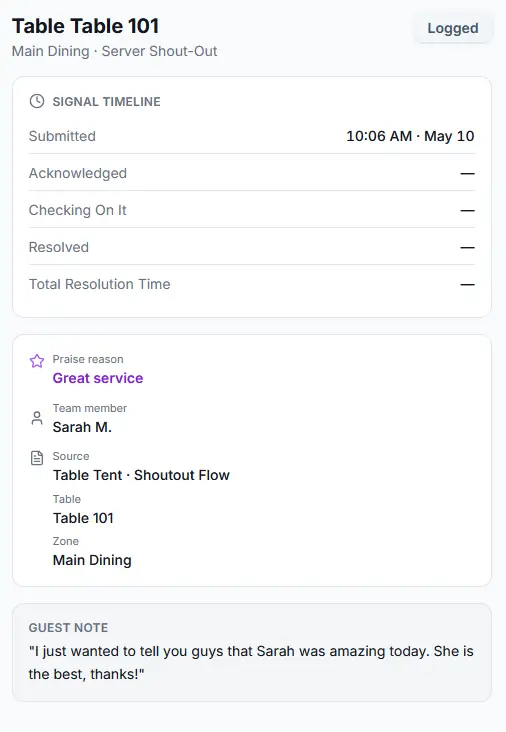506x732 pixels.
Task: Click the Resolved timeline row
Action: (252, 247)
